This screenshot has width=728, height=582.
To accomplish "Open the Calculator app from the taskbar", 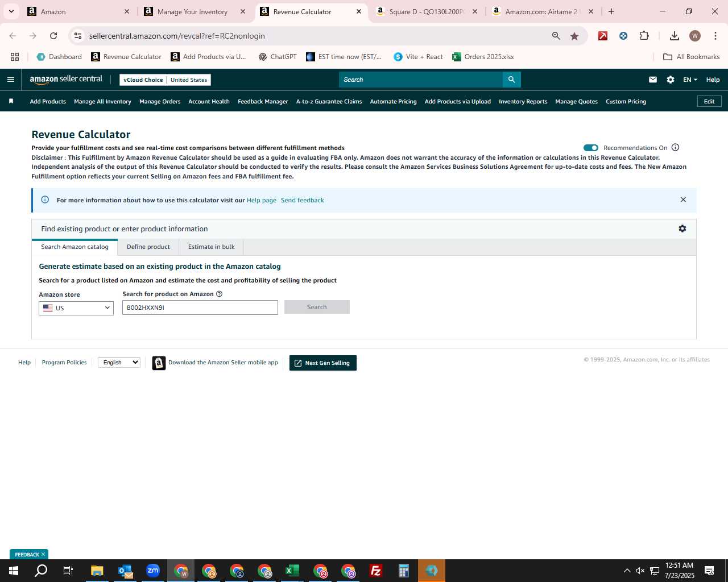I will pyautogui.click(x=404, y=571).
